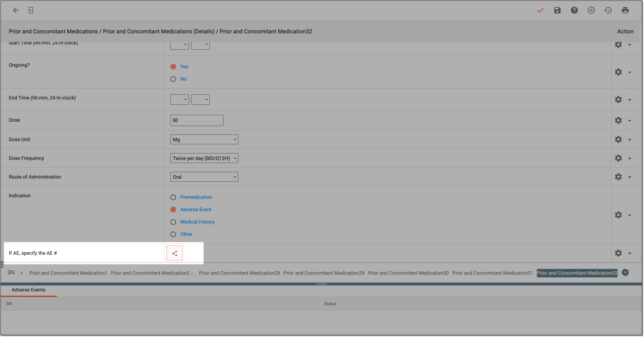
Task: Open the gear icon for Start Time row
Action: point(618,45)
